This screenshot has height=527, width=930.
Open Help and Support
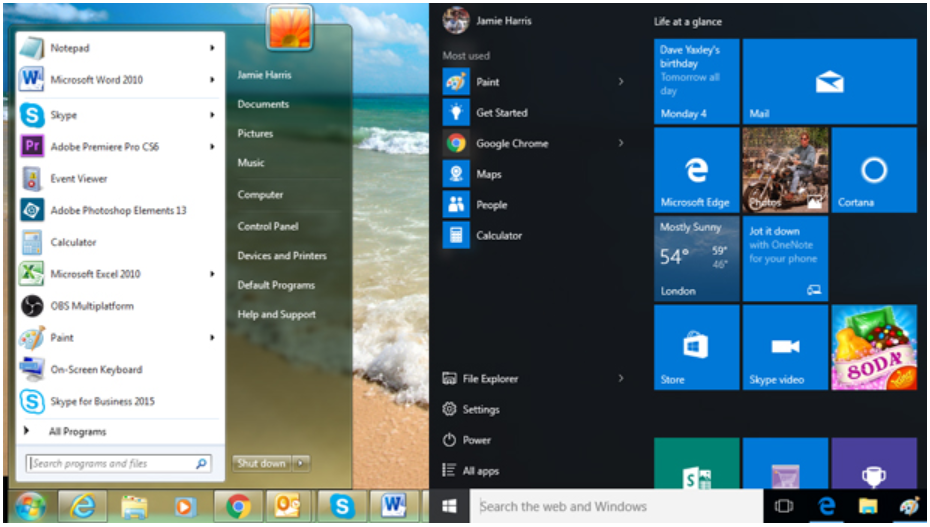click(x=276, y=315)
